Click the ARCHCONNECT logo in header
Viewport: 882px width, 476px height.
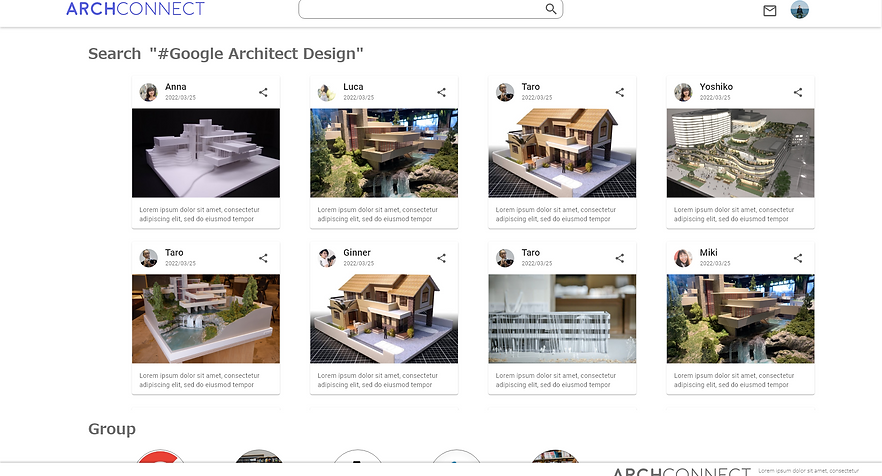point(136,9)
